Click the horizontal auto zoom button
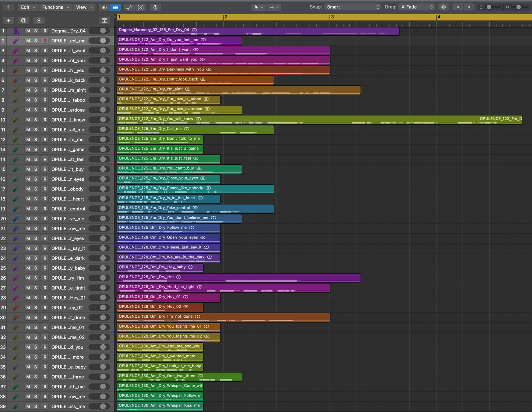The width and height of the screenshot is (532, 412). point(469,7)
